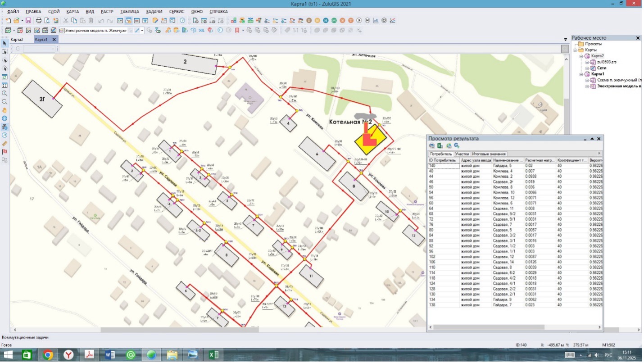Screen dimensions: 644x363
Task: Switch to the Карта2 tab
Action: click(x=17, y=40)
